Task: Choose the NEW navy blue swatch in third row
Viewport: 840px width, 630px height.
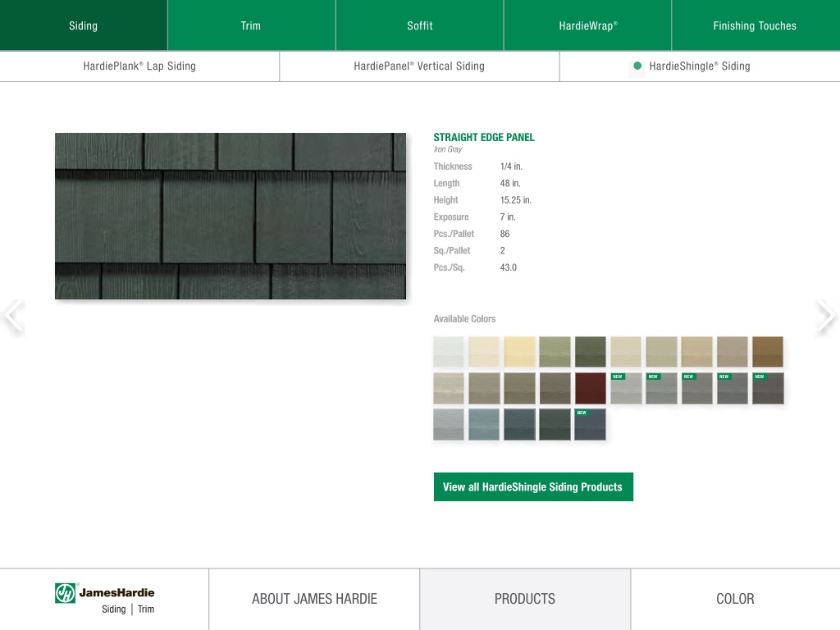Action: pos(591,424)
